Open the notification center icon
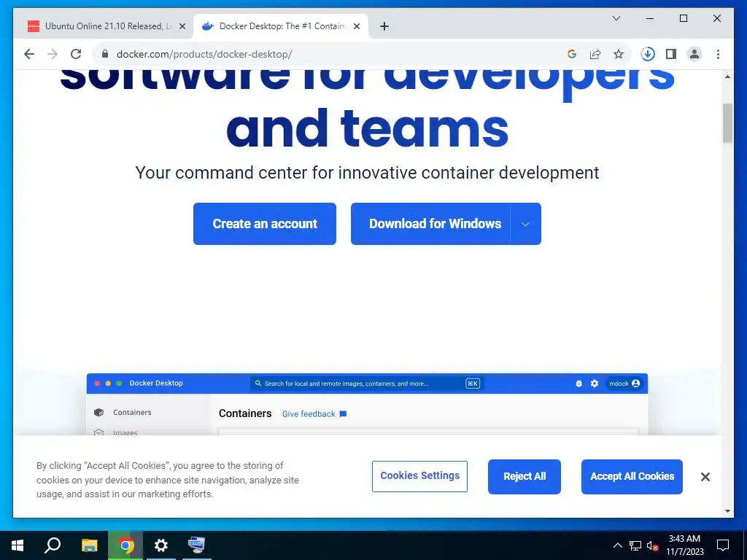 [x=723, y=545]
